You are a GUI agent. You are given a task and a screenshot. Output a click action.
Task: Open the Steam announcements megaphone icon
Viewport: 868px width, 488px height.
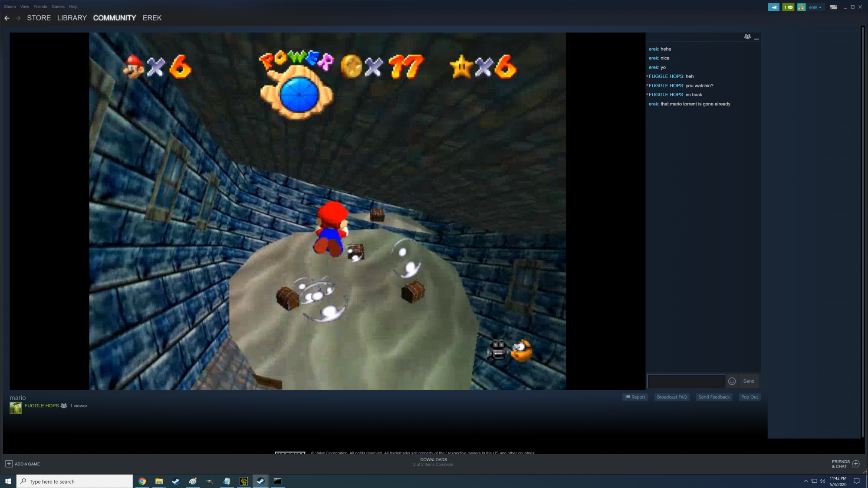[x=773, y=7]
